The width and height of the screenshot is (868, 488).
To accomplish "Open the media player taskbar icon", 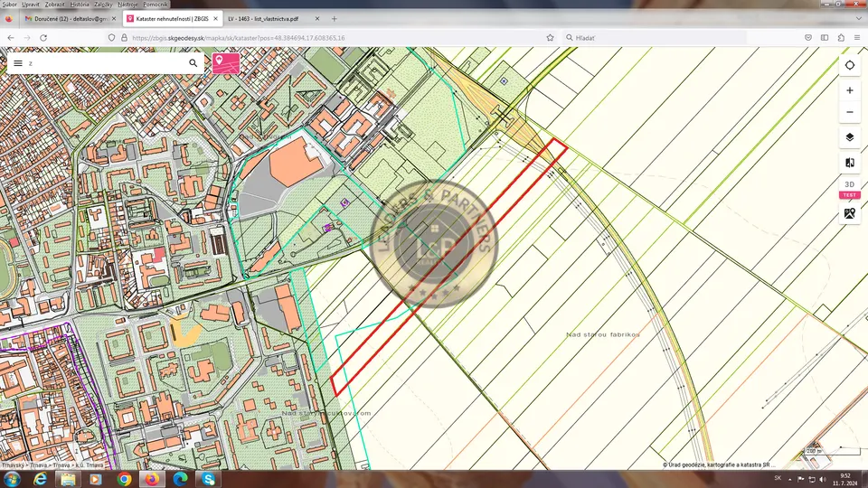I will coord(96,479).
